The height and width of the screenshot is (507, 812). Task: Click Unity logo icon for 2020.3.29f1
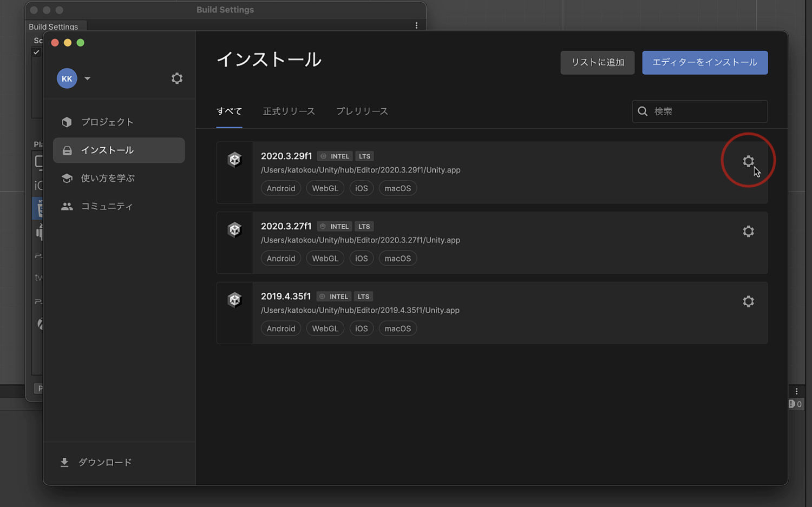(x=234, y=160)
